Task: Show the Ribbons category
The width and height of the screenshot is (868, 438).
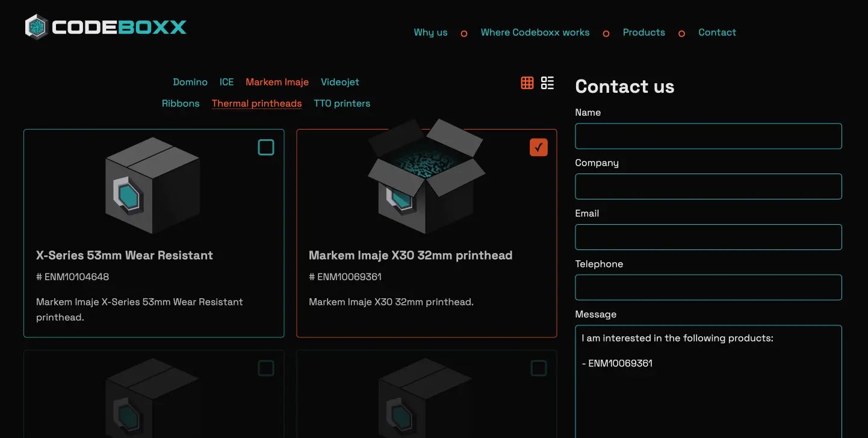Action: tap(181, 104)
